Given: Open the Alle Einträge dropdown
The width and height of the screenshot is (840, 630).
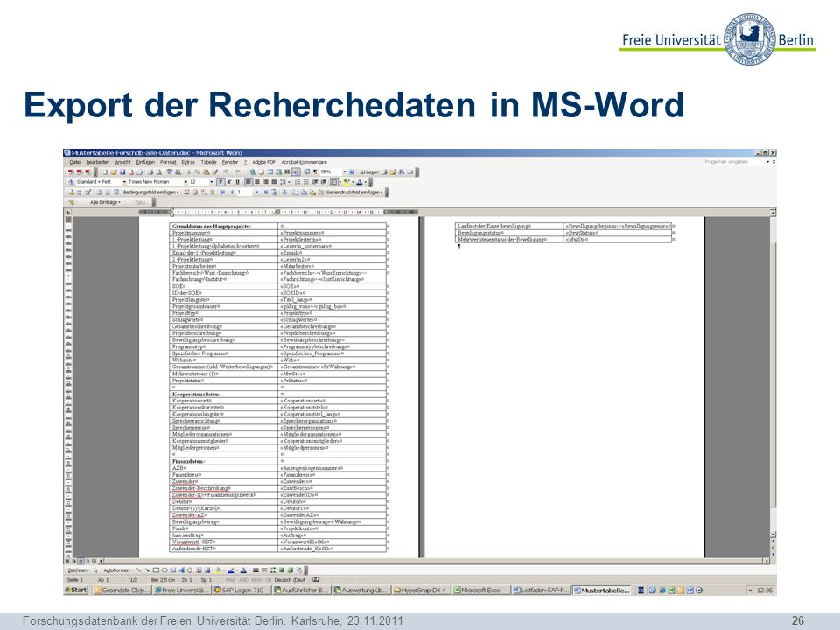Looking at the screenshot, I should point(105,202).
